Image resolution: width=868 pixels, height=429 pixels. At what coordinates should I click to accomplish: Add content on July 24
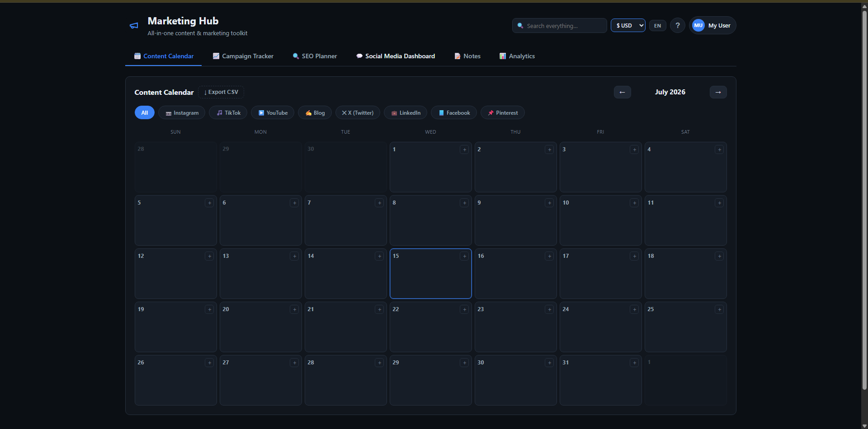point(634,309)
